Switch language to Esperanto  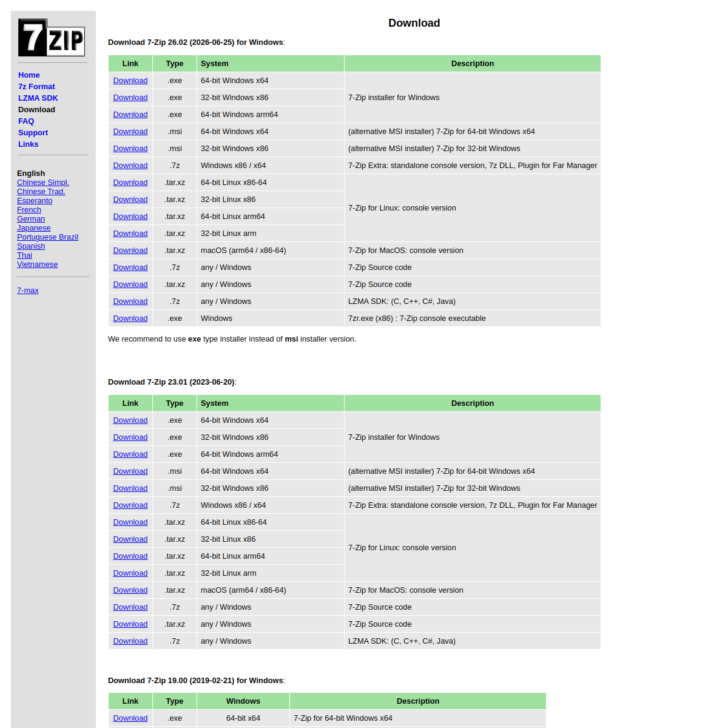click(x=35, y=201)
